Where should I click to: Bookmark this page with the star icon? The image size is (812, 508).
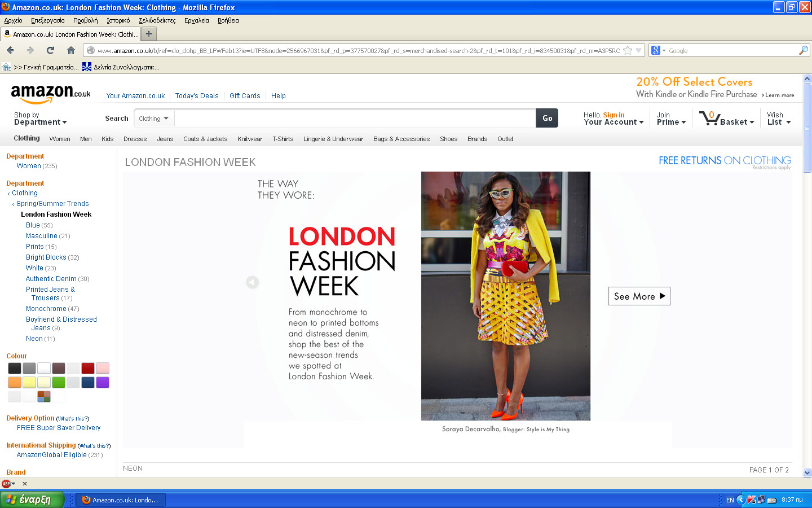(628, 51)
